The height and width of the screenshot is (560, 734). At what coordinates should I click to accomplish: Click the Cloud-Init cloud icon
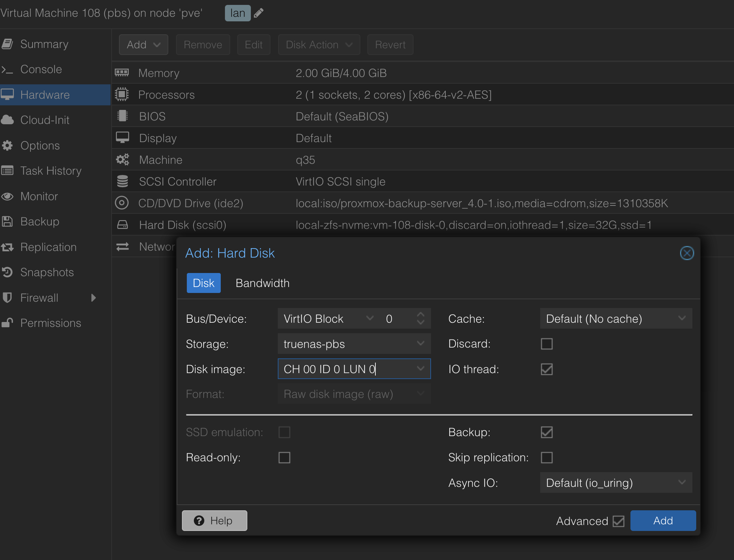(x=7, y=120)
